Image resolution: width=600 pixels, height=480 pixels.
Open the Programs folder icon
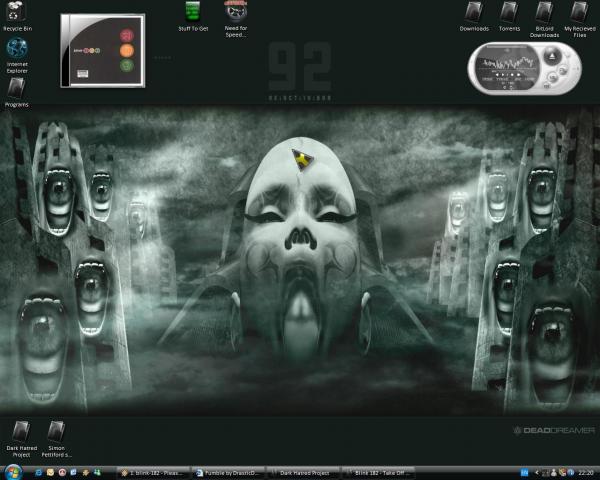[x=16, y=93]
